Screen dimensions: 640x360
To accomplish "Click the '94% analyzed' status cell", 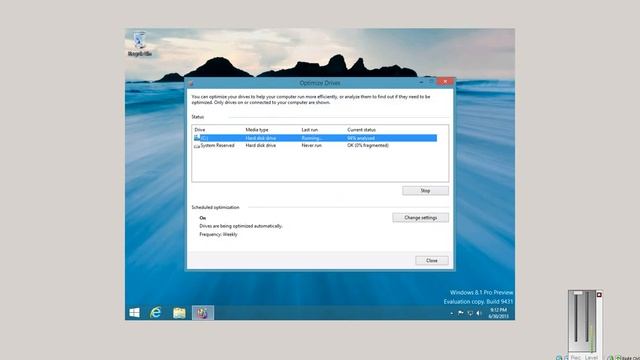I will point(361,138).
